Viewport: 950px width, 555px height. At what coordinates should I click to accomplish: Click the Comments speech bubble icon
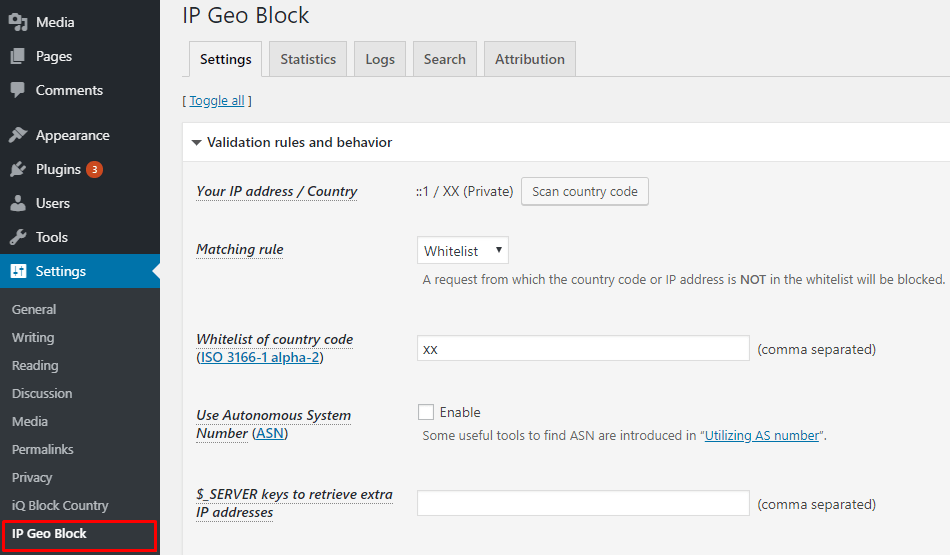[18, 90]
